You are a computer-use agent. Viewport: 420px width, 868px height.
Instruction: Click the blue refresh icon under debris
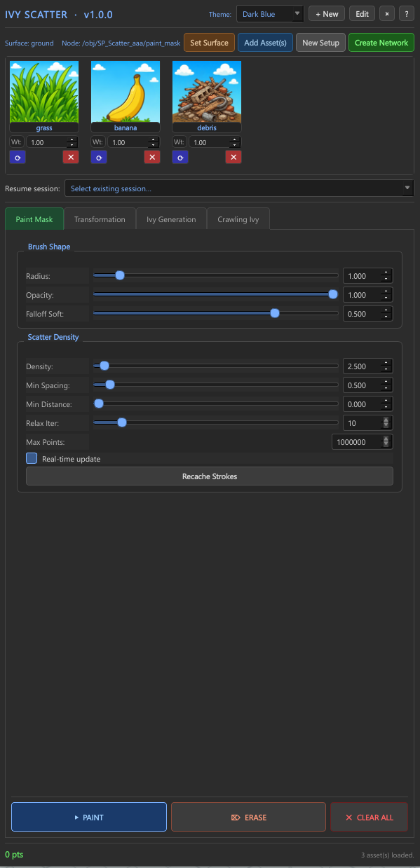point(180,158)
